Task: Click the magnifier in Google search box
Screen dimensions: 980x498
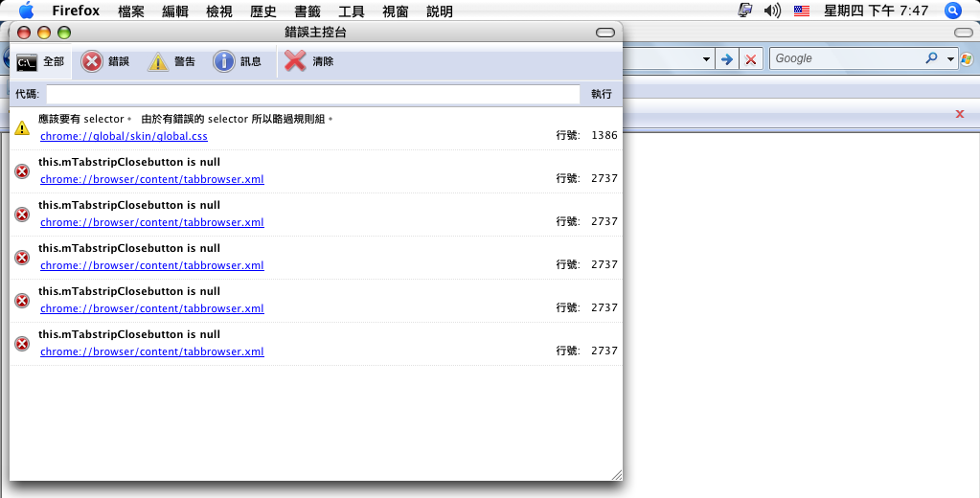Action: [931, 58]
